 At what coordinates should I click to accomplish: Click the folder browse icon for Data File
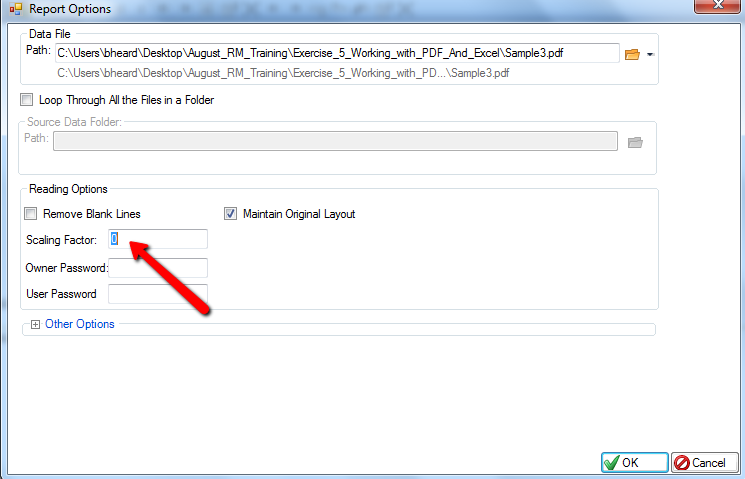[631, 54]
